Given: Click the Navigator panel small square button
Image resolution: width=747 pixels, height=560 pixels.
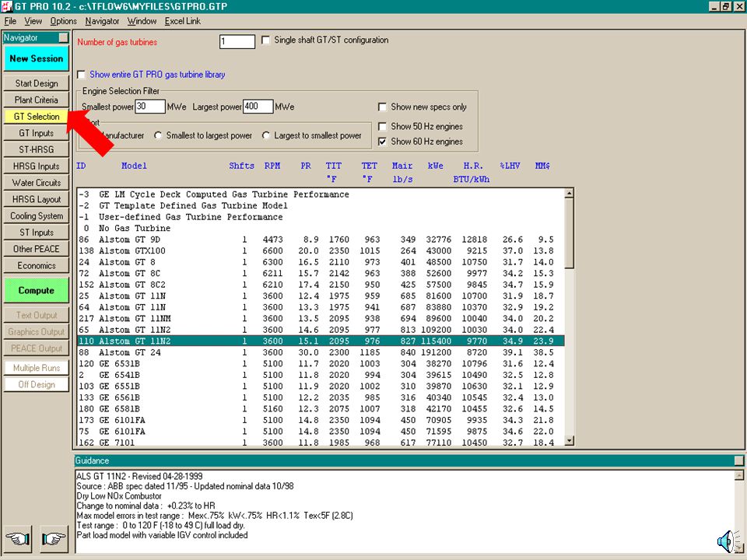Looking at the screenshot, I should tap(63, 37).
